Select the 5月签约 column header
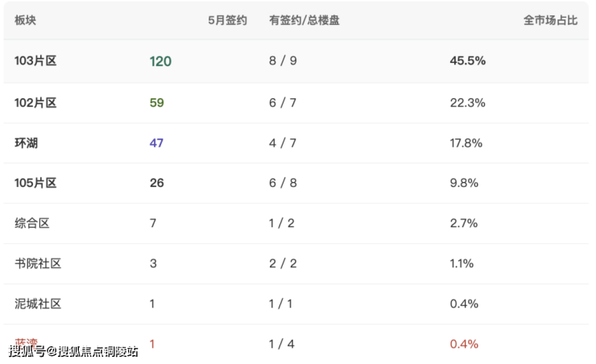 pyautogui.click(x=227, y=20)
